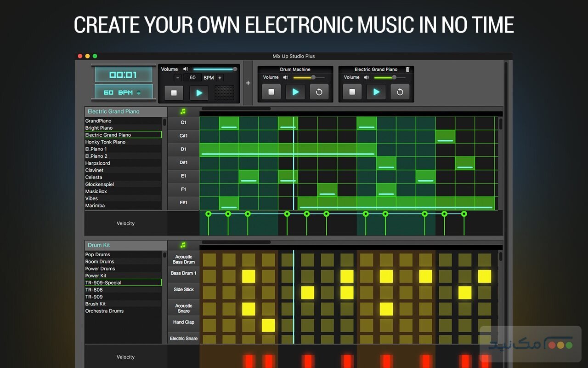Viewport: 588px width, 368px height.
Task: Click the green music note icon above piano roll
Action: point(183,111)
